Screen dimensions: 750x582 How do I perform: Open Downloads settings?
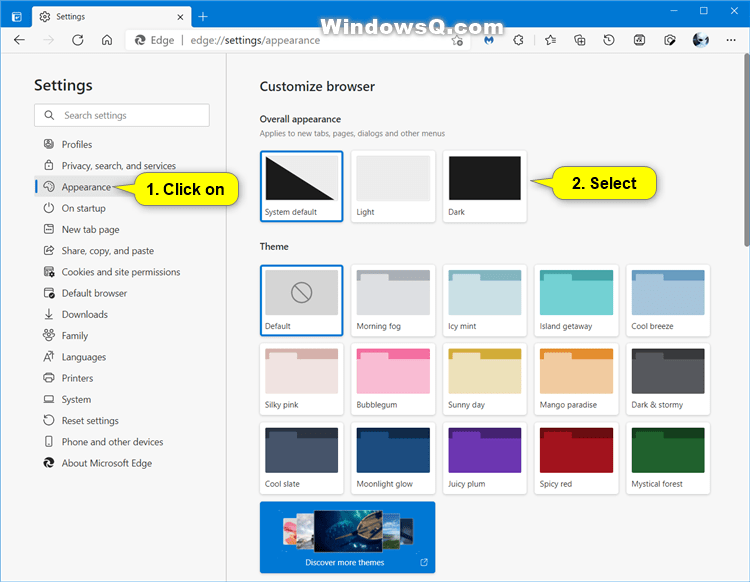click(x=85, y=314)
